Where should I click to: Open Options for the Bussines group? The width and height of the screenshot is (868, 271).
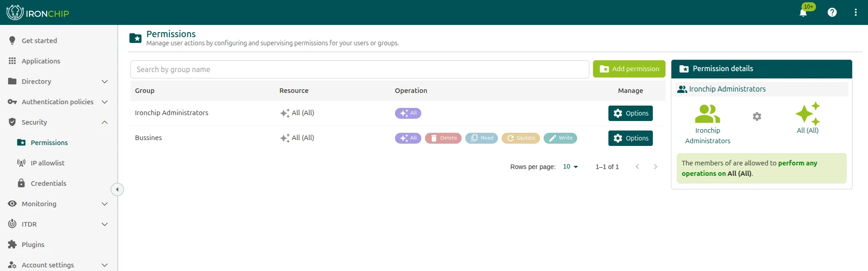[631, 138]
